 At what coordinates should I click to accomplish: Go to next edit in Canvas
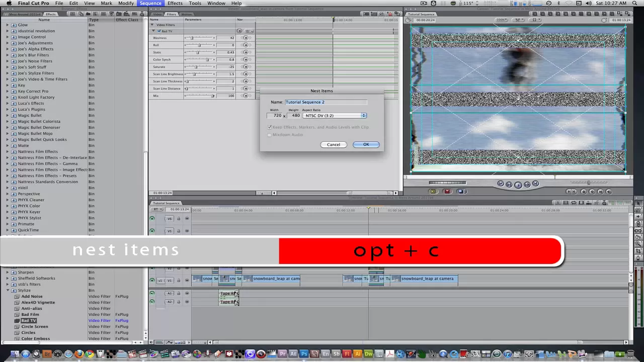click(x=535, y=184)
